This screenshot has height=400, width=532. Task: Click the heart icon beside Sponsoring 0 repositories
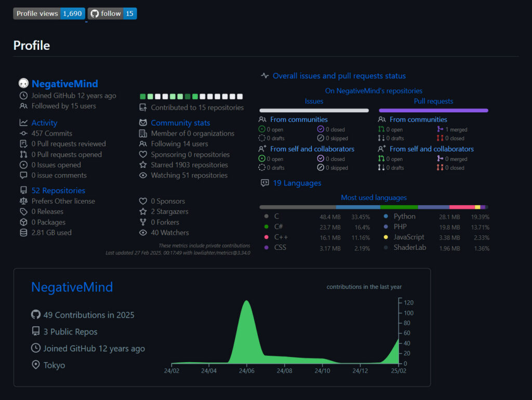click(x=143, y=154)
